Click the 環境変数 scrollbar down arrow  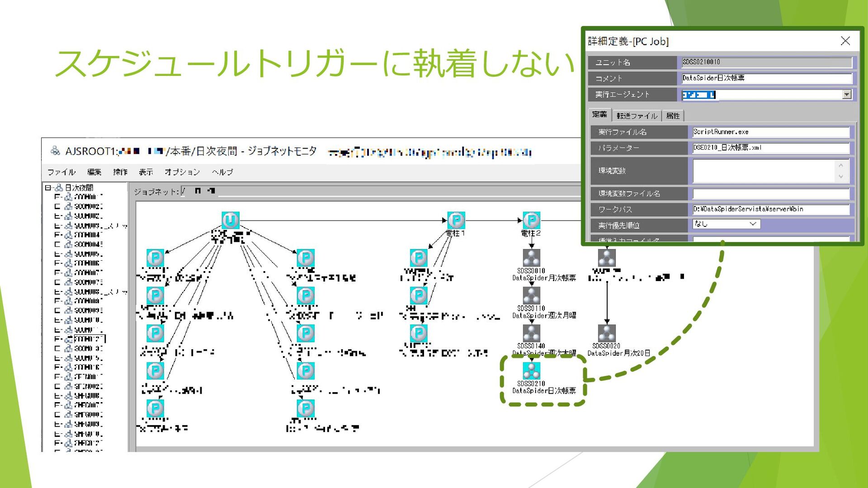(840, 177)
